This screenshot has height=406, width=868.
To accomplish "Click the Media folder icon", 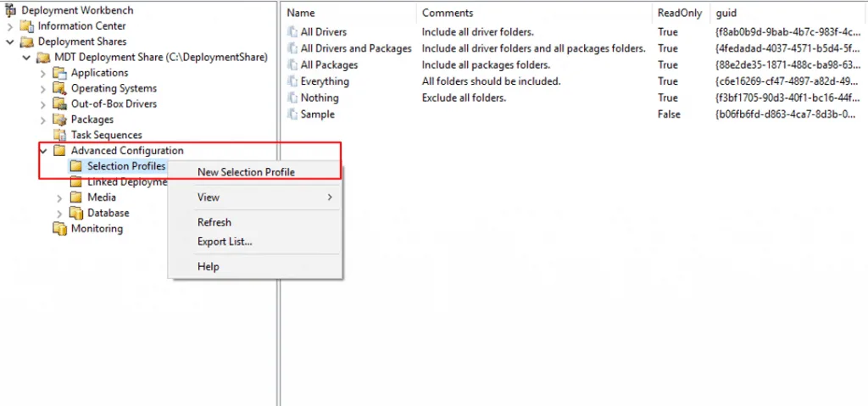I will 75,197.
